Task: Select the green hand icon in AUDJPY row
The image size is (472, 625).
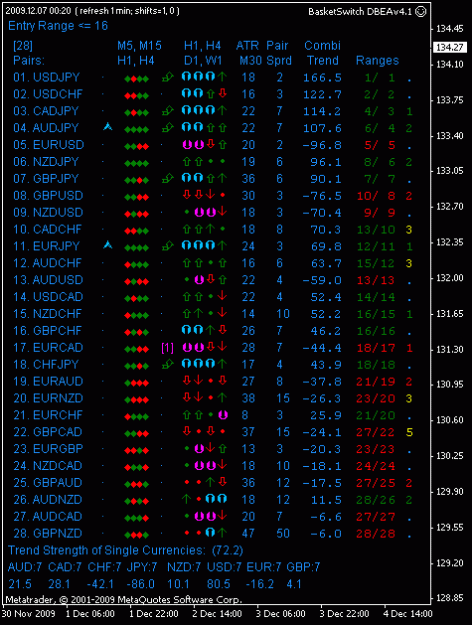Action: 168,127
